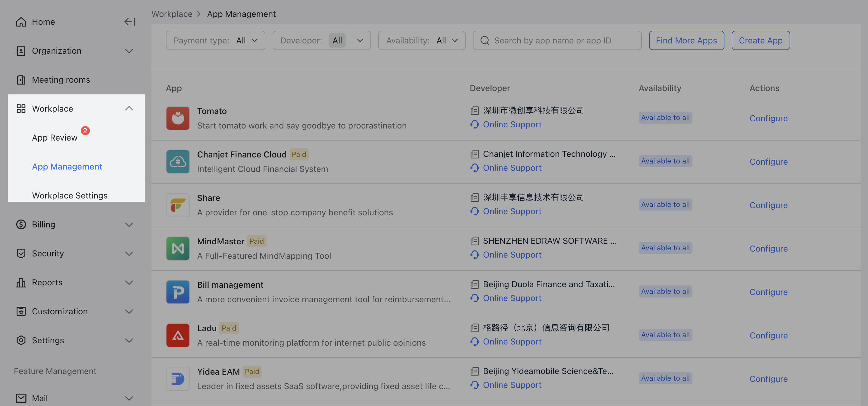Viewport: 868px width, 406px height.
Task: Click Configure for Ladu
Action: pos(768,336)
